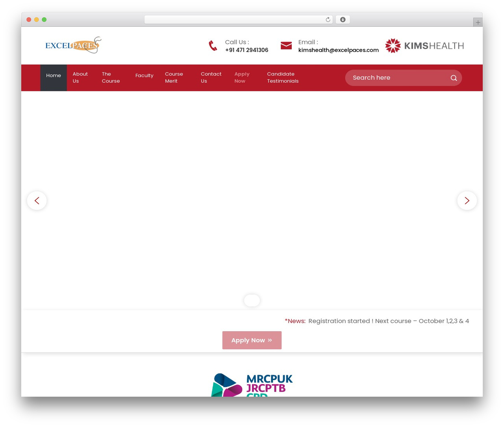Viewport: 504px width, 427px height.
Task: Go to previous slide arrow
Action: pyautogui.click(x=37, y=201)
